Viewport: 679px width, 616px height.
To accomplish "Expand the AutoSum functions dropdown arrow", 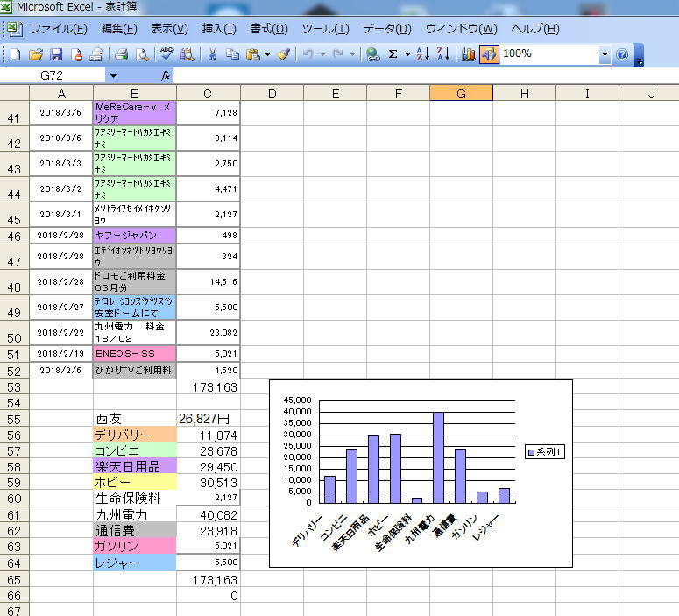I will (407, 54).
